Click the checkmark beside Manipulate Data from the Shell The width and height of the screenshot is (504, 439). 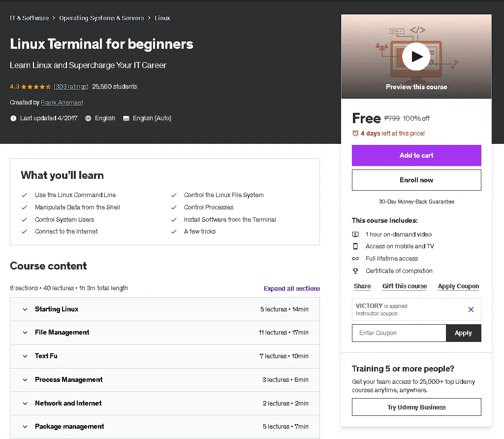[24, 207]
